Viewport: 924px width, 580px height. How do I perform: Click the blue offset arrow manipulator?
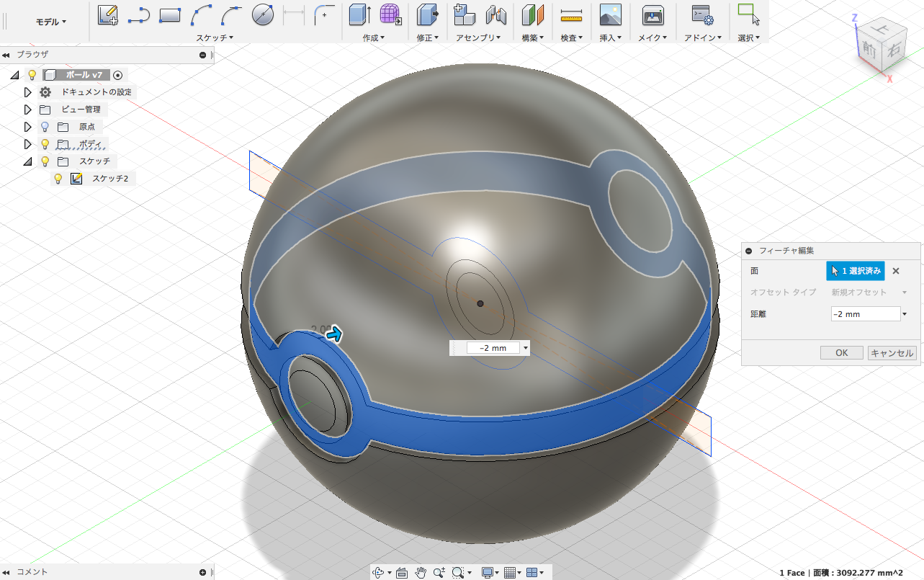coord(334,334)
